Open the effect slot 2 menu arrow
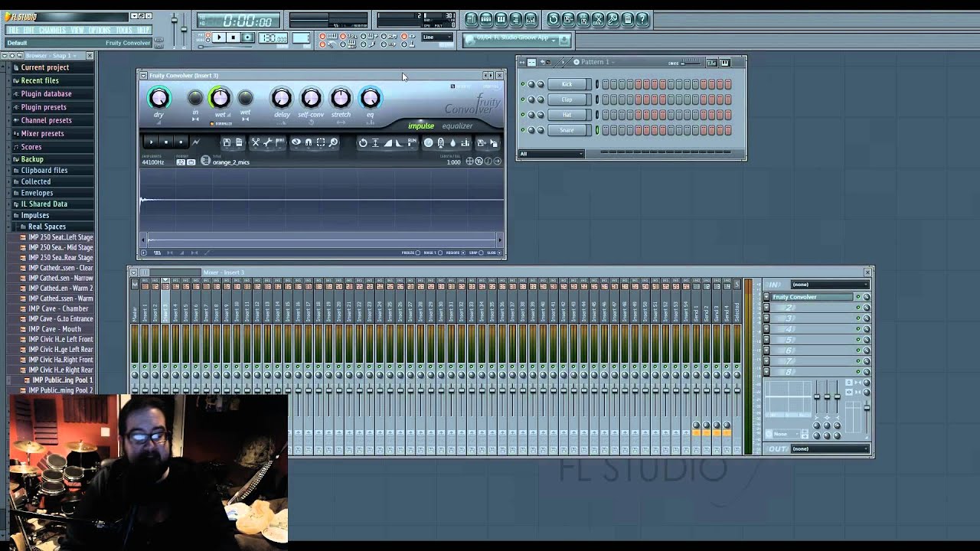This screenshot has height=551, width=980. pos(766,308)
